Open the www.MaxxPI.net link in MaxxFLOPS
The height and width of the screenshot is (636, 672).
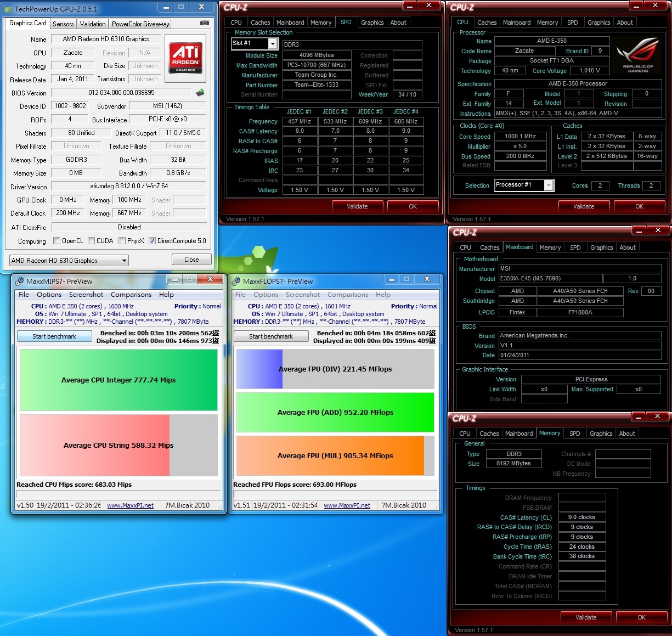tap(347, 505)
